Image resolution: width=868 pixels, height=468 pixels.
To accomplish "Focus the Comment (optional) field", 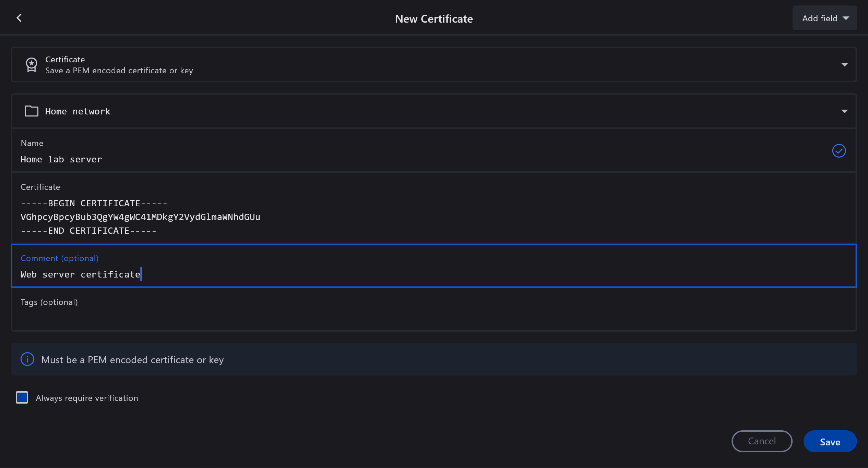I will (412, 274).
